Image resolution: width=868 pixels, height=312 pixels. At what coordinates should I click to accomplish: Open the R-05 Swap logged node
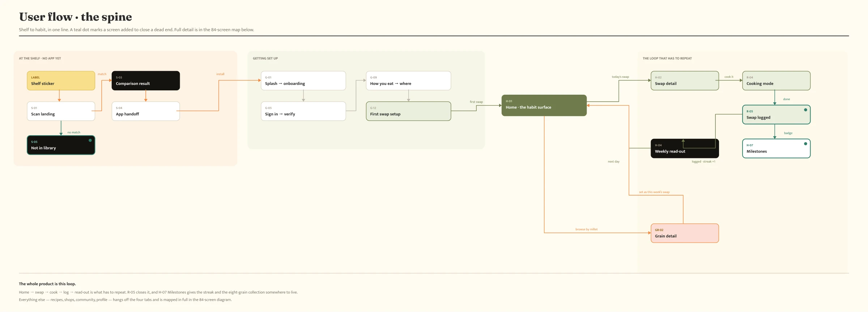tap(776, 115)
